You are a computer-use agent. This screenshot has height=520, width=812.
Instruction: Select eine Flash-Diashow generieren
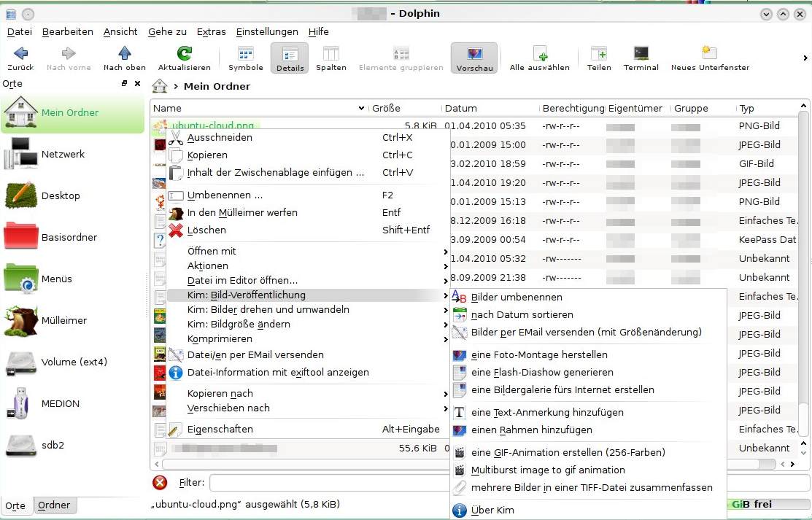(588, 373)
